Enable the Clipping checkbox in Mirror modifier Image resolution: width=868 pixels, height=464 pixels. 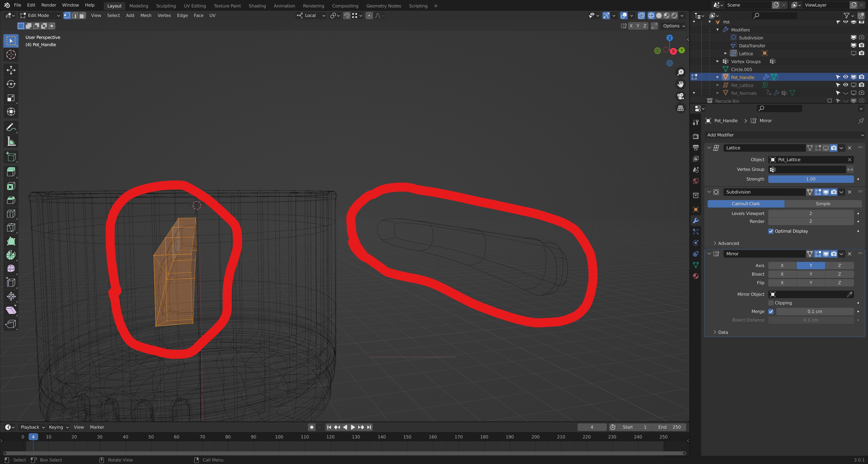point(771,303)
